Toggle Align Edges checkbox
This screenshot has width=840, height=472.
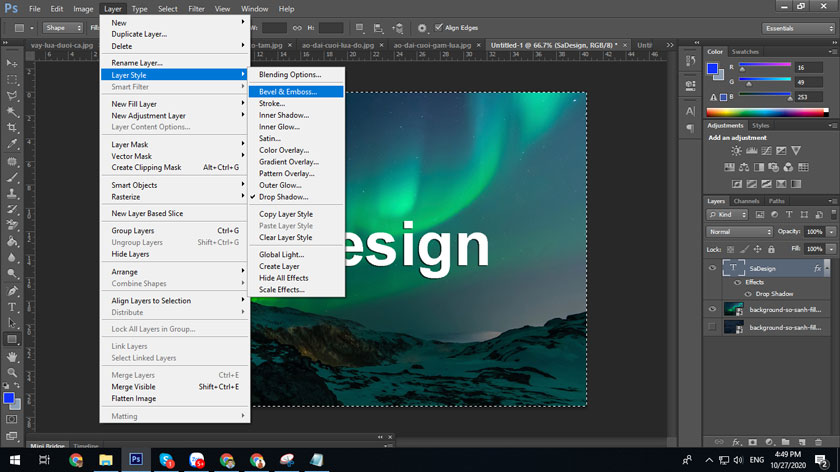click(x=439, y=27)
